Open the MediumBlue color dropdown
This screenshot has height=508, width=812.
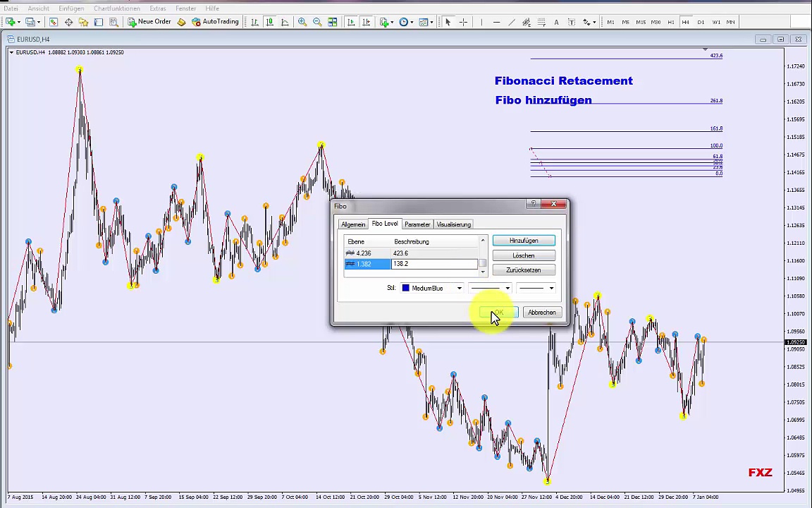tap(459, 288)
